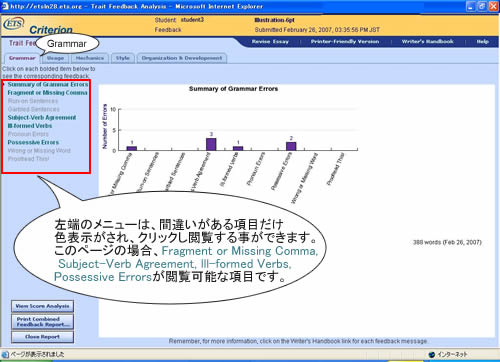
Task: Open Possessive Errors feedback
Action: [x=33, y=142]
